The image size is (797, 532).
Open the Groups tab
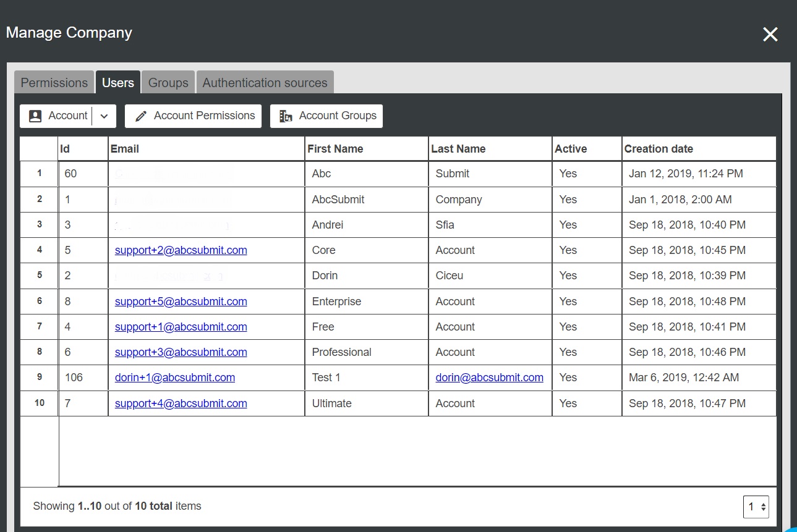pos(168,83)
